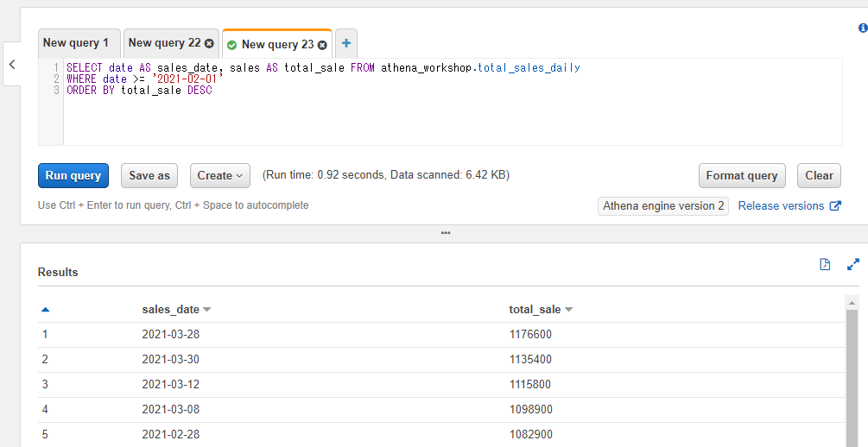Select the cell 1115800

click(x=529, y=385)
